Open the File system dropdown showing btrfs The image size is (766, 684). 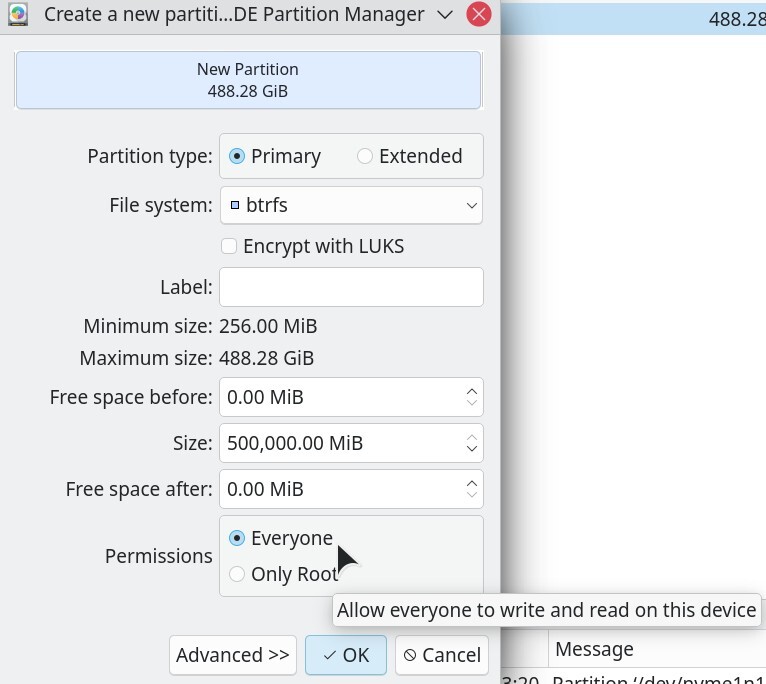click(x=351, y=205)
